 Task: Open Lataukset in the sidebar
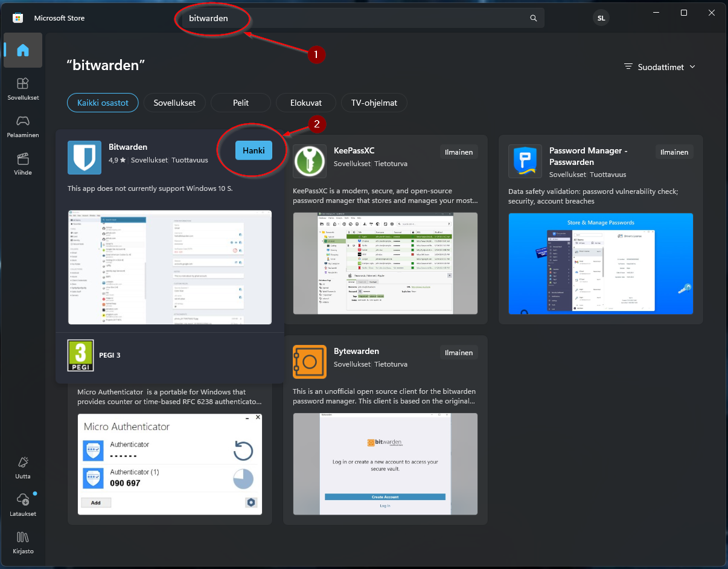23,504
